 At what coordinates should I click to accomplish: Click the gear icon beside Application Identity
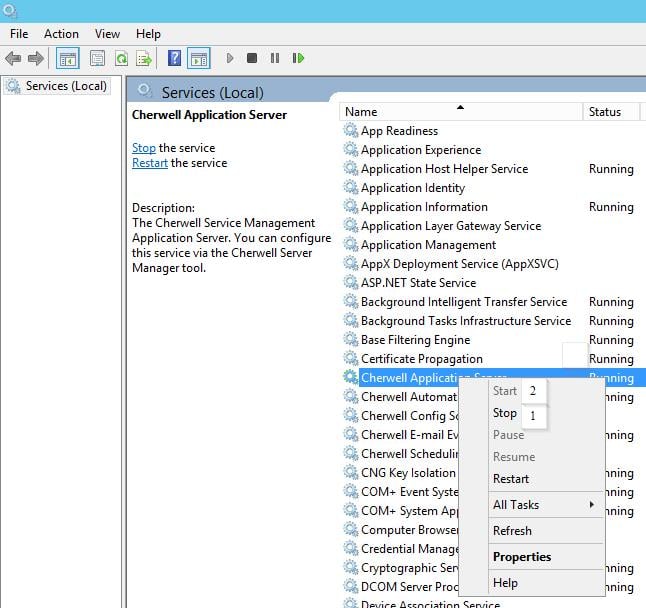tap(351, 187)
